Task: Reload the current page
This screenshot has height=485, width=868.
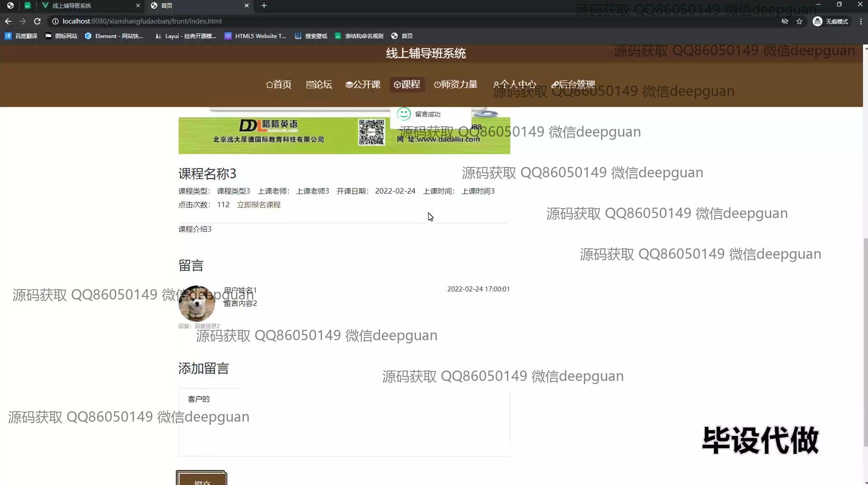Action: [x=38, y=21]
